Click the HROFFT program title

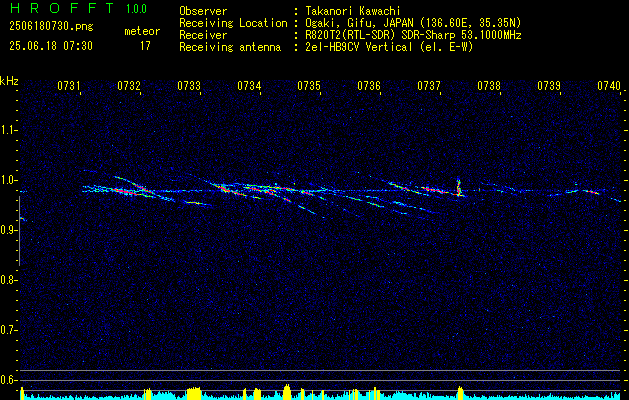click(x=62, y=9)
